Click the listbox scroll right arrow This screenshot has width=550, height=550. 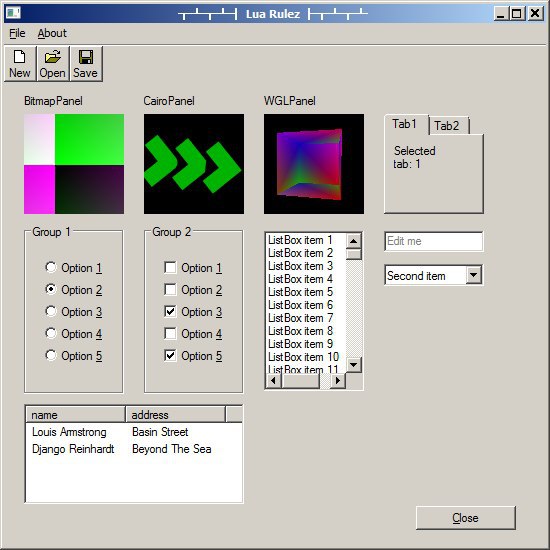coord(338,381)
